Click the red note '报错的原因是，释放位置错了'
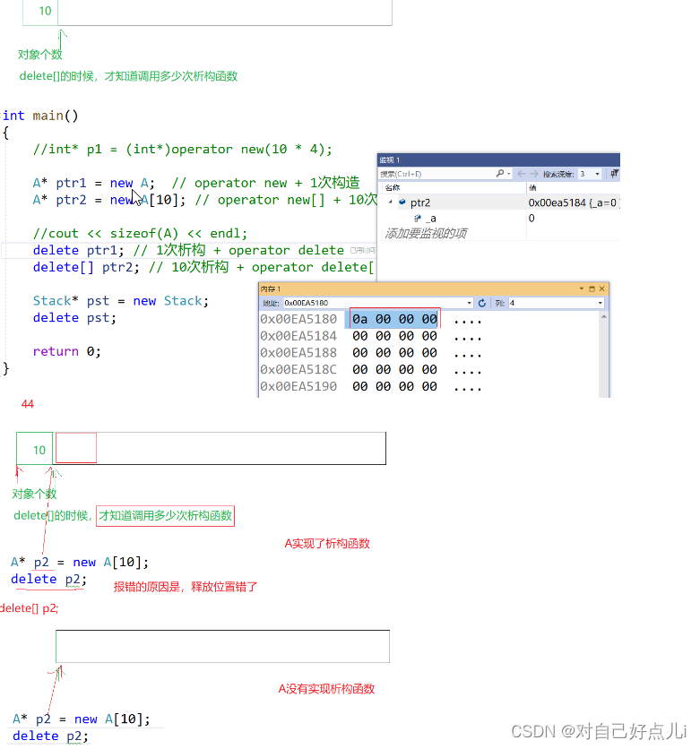Screen dimensions: 700x749 (186, 587)
